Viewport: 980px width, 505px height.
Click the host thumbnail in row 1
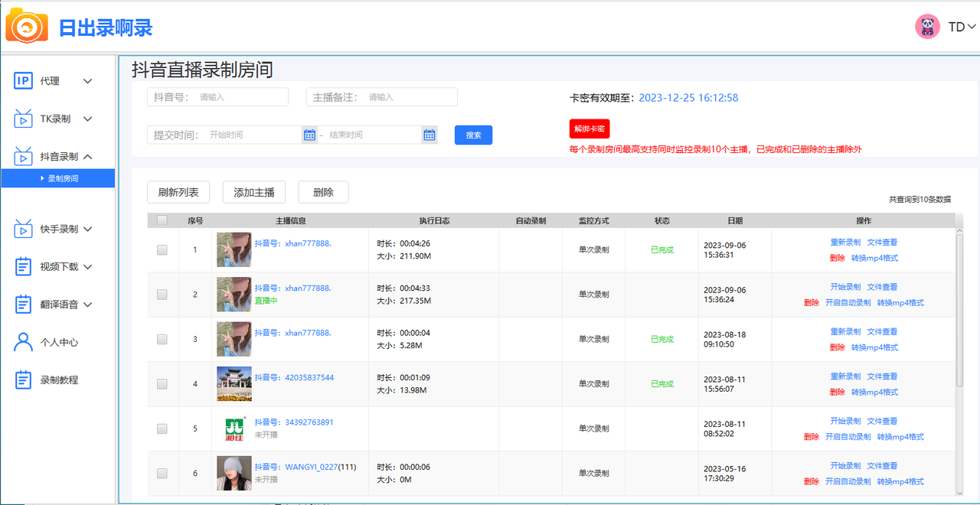pos(234,249)
